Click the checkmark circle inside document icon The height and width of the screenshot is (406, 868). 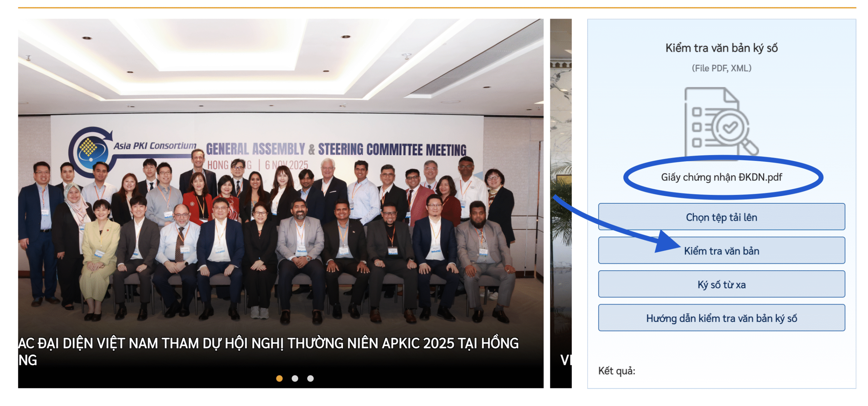(729, 127)
